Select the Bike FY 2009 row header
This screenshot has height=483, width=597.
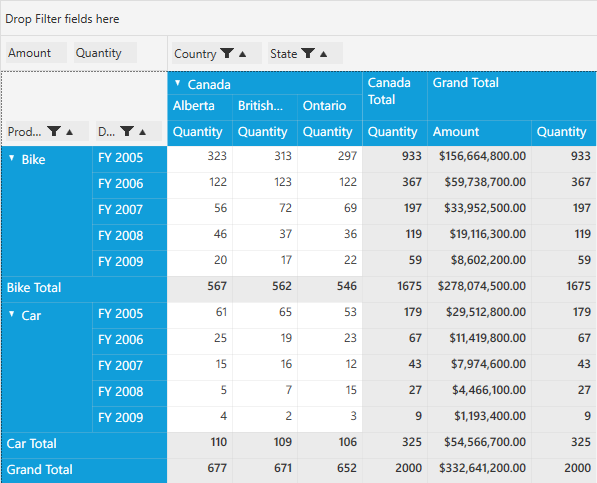[x=130, y=263]
